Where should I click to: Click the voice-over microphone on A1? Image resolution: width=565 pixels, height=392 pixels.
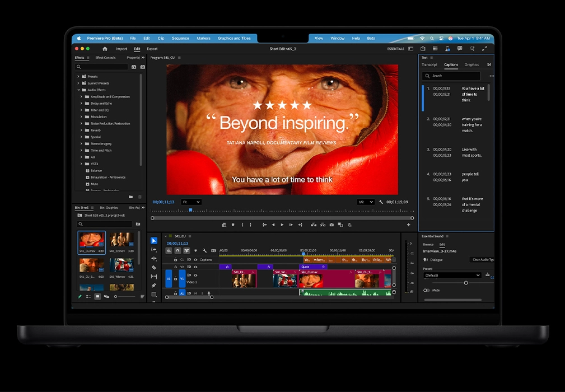point(209,293)
